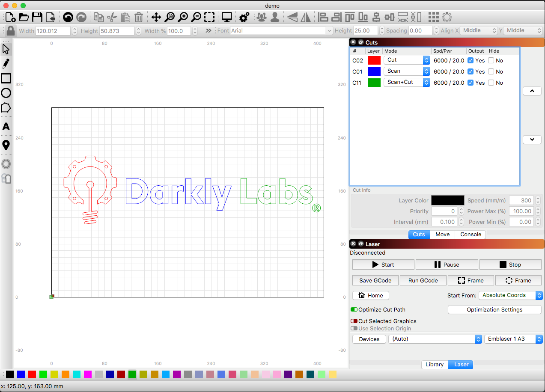Viewport: 545px width, 392px height.
Task: Toggle Hide checkbox for layer C02
Action: click(491, 60)
